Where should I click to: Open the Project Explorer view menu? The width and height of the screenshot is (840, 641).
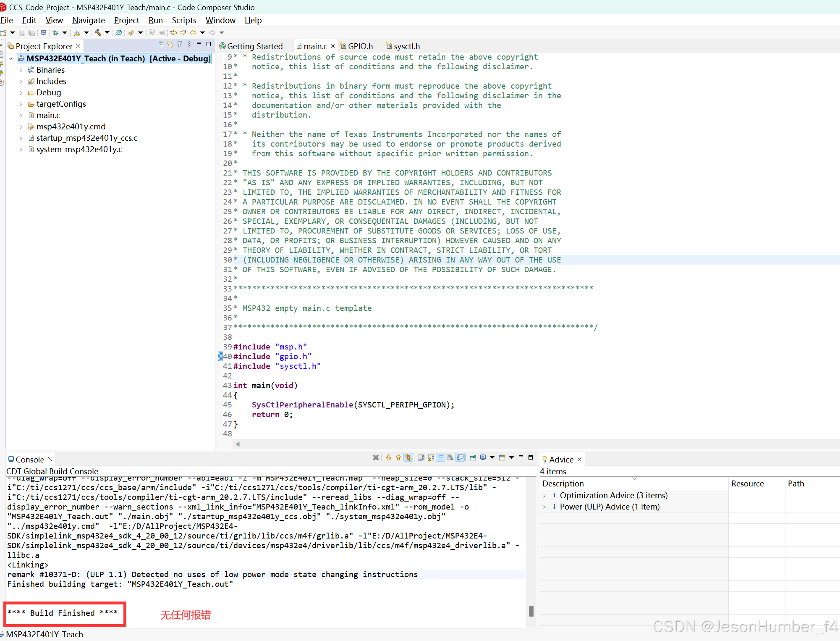(x=189, y=45)
